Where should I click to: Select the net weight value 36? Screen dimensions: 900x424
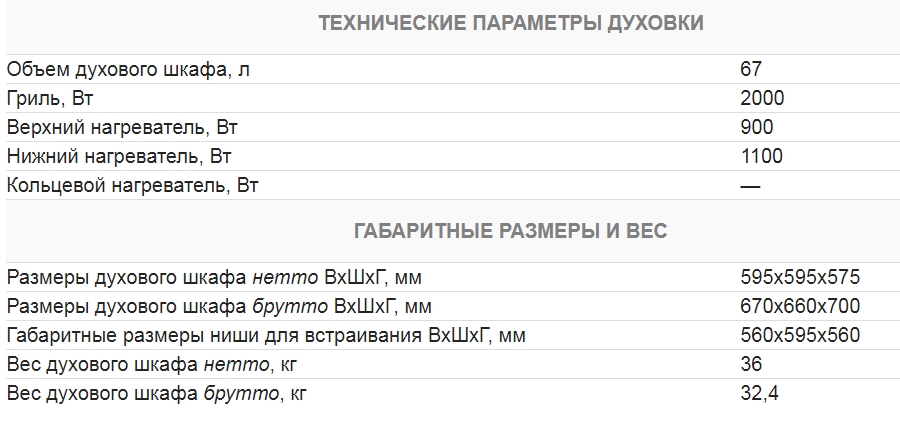point(751,364)
